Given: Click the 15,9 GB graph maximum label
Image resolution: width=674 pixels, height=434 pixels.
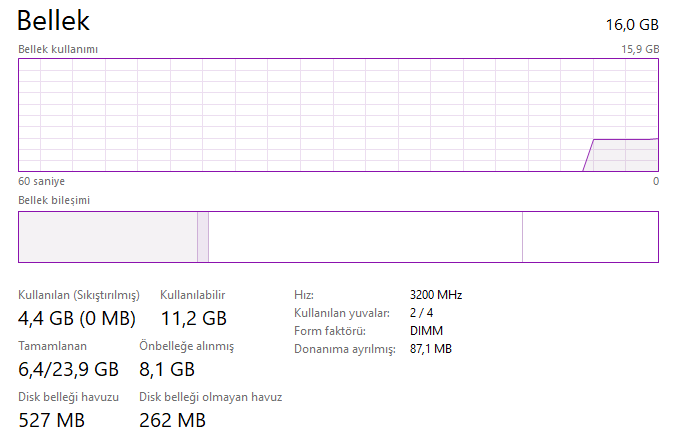Looking at the screenshot, I should coord(640,48).
